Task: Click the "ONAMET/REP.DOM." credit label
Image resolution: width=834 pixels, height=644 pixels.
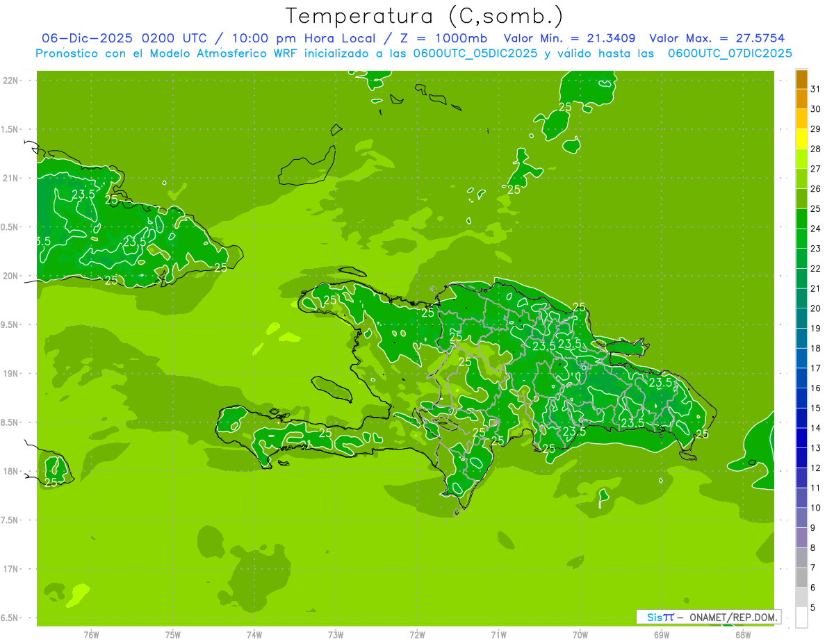Action: (x=733, y=617)
